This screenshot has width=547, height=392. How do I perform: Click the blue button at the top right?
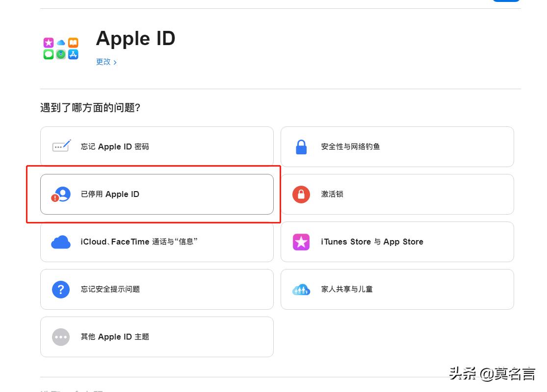[506, 1]
